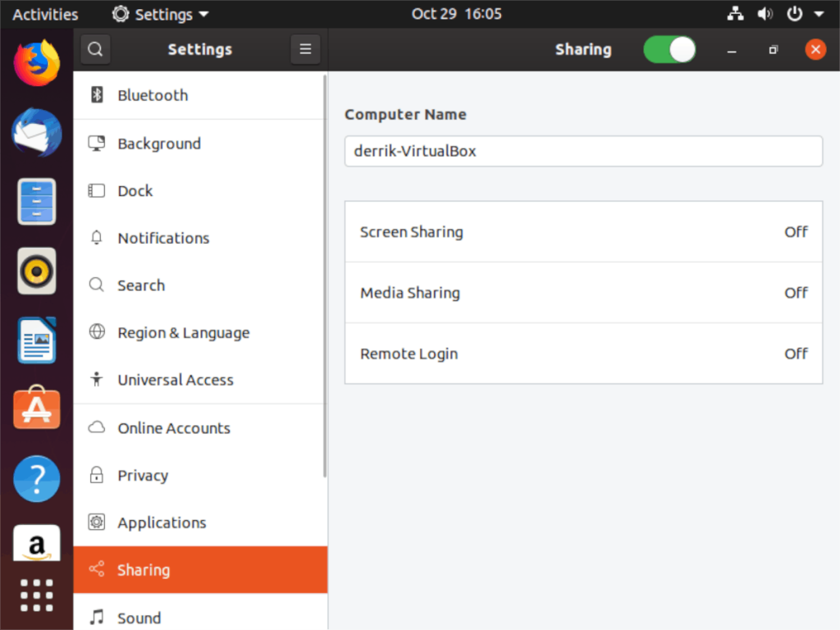This screenshot has width=840, height=630.
Task: Open the Remote Login setting row
Action: [x=583, y=354]
